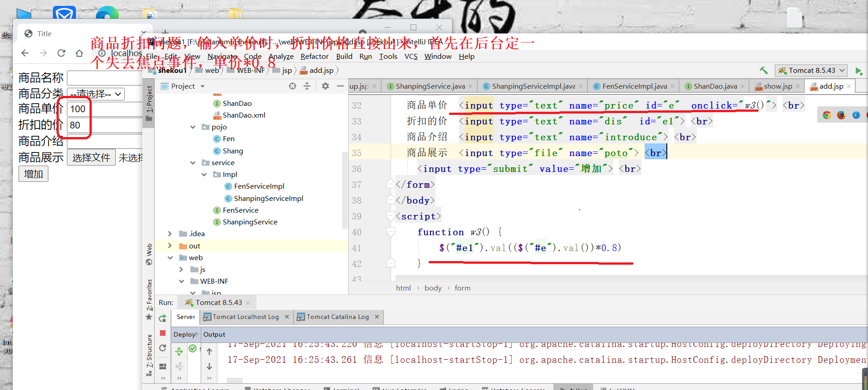Rerun Tomcat server icon in Run panel
Viewport: 868px width, 390px height.
pyautogui.click(x=163, y=319)
